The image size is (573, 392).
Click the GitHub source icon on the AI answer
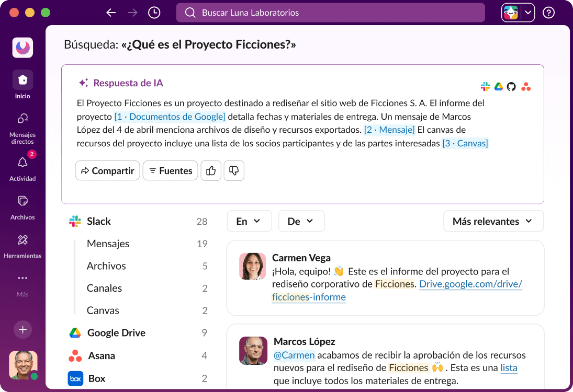coord(512,87)
